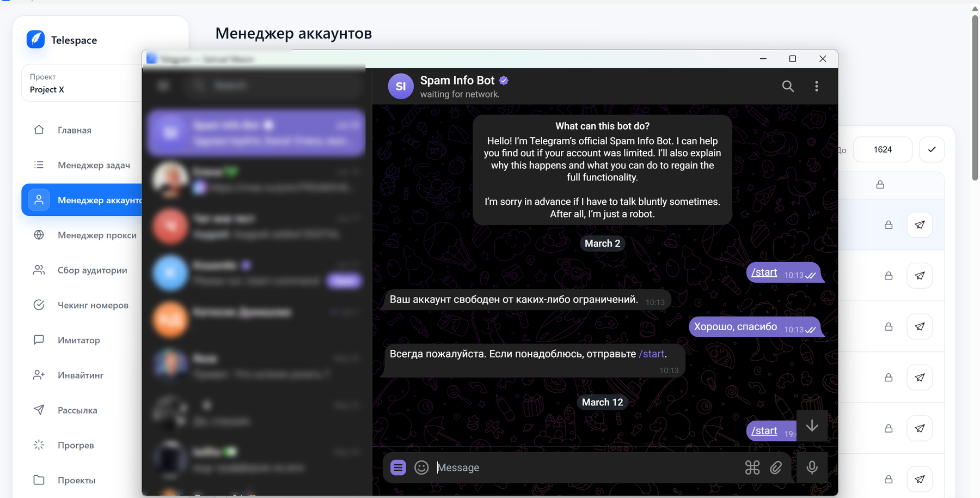980x498 pixels.
Task: Click the Проекты folder icon
Action: coord(39,480)
